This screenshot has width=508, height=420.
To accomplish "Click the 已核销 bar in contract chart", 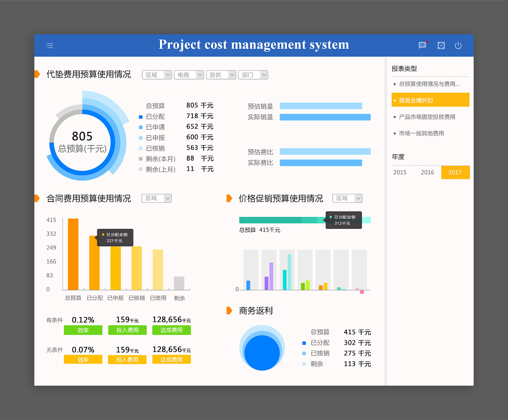I will pos(137,268).
